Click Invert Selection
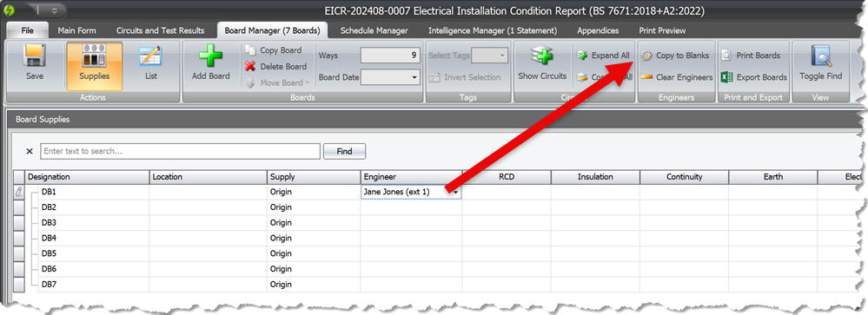Viewport: 868px width, 315px height. point(466,77)
